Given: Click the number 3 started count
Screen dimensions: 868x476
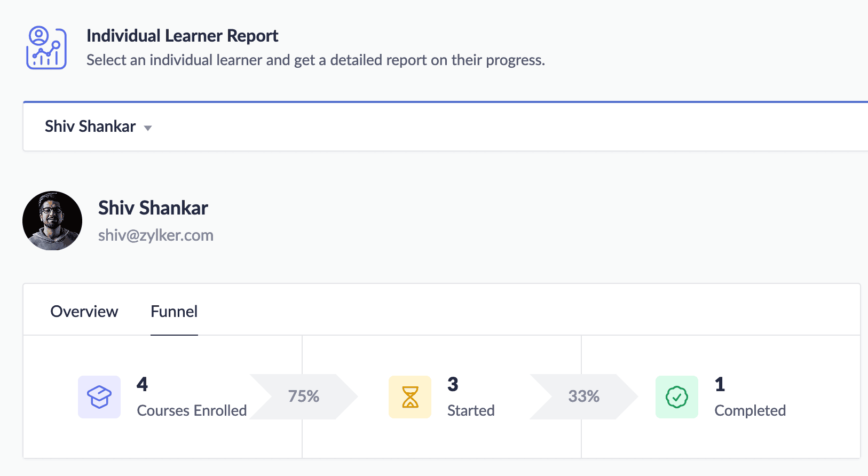Looking at the screenshot, I should [453, 384].
